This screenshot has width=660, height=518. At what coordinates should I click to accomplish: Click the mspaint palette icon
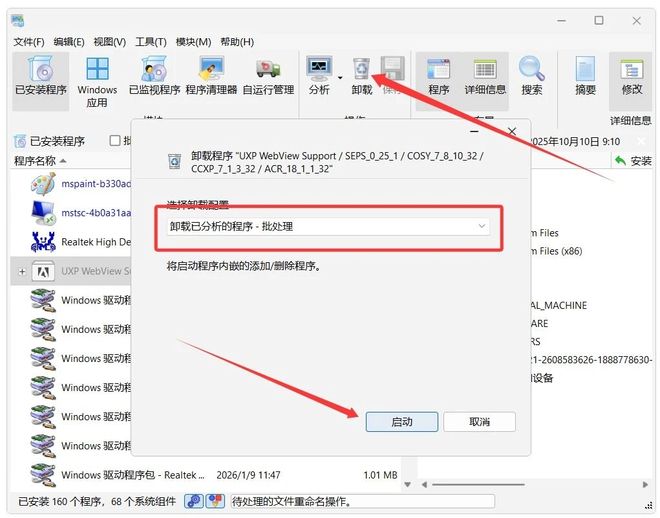coord(43,184)
